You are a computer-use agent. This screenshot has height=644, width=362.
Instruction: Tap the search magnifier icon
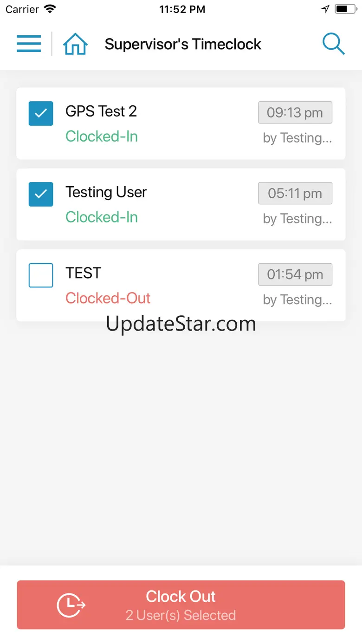point(333,45)
